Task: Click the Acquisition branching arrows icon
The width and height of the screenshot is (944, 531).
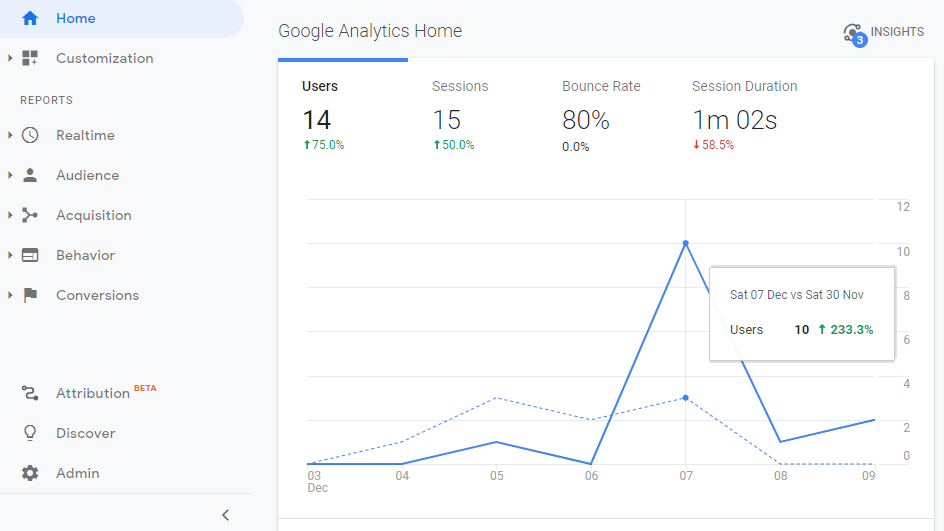Action: tap(30, 215)
